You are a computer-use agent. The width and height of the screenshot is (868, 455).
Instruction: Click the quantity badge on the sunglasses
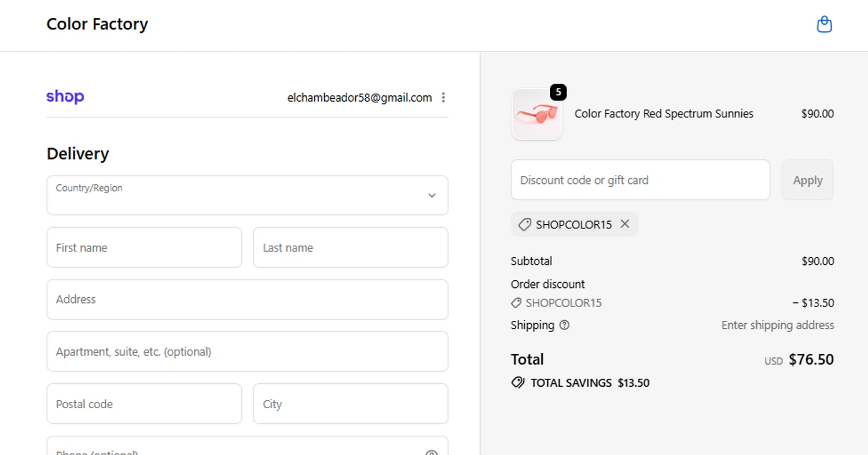pyautogui.click(x=558, y=92)
